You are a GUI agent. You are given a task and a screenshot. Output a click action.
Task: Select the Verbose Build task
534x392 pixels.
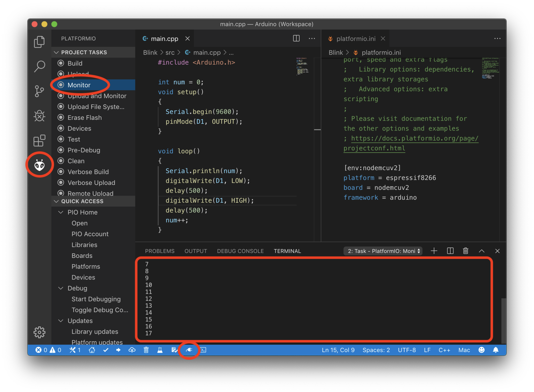pyautogui.click(x=88, y=172)
